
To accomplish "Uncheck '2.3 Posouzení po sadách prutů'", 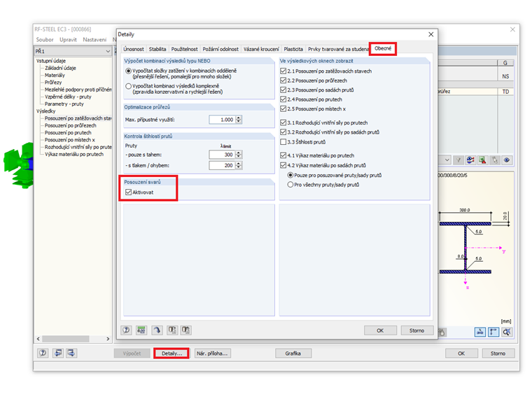I will tap(283, 90).
